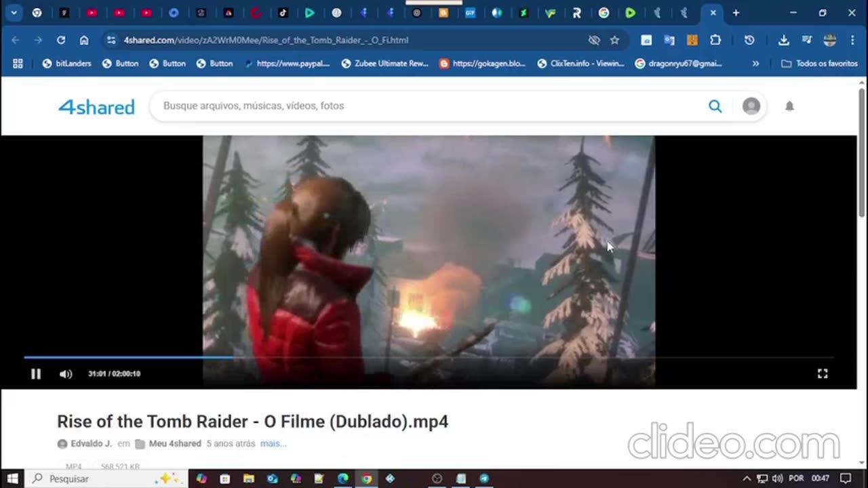Click the page vertical scrollbar
The image size is (868, 488).
coord(862,152)
